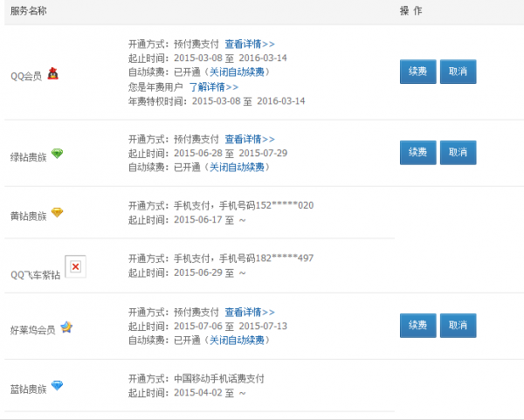The height and width of the screenshot is (420, 524).
Task: Click start date 2015-04-02 of 蓝钻贵族
Action: click(198, 393)
